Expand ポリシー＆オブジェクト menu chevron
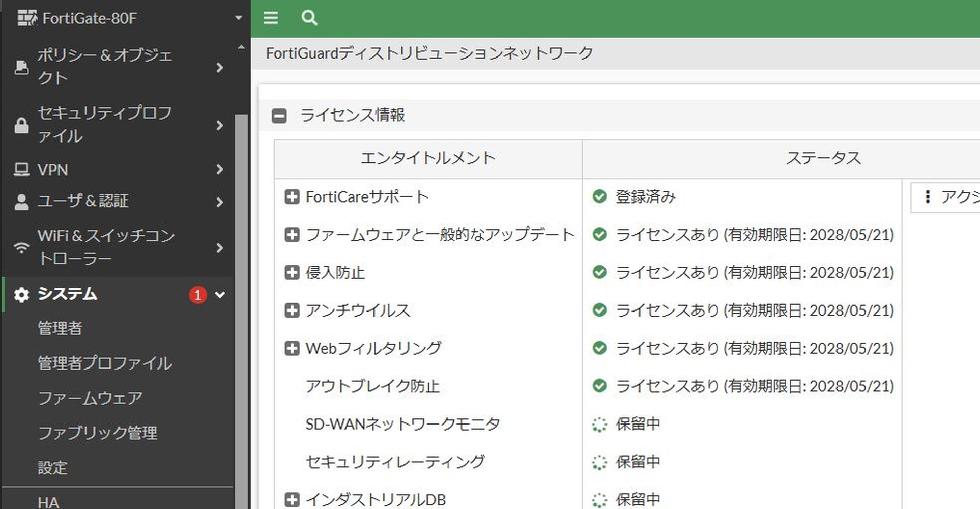Image resolution: width=980 pixels, height=509 pixels. tap(220, 67)
